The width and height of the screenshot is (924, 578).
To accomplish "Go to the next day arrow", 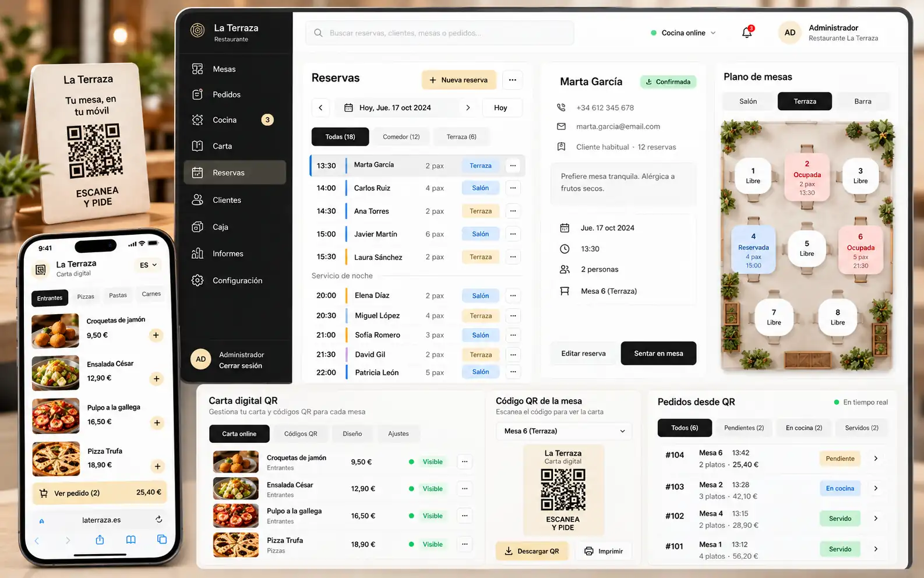I will point(468,108).
